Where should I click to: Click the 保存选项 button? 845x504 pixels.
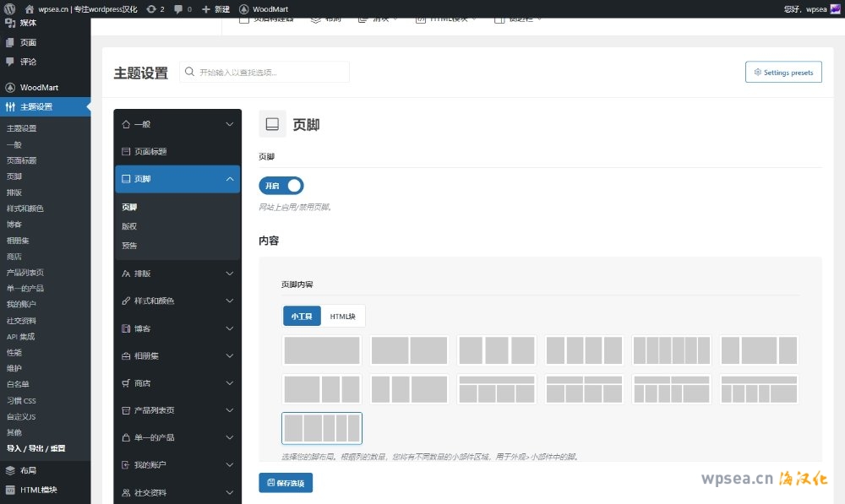pos(286,483)
